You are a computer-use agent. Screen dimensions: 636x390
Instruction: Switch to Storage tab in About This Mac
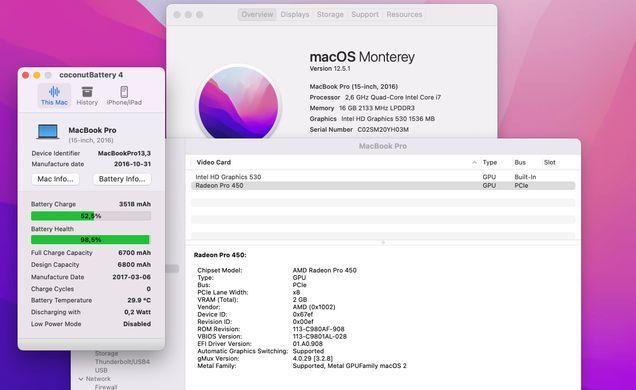(330, 15)
